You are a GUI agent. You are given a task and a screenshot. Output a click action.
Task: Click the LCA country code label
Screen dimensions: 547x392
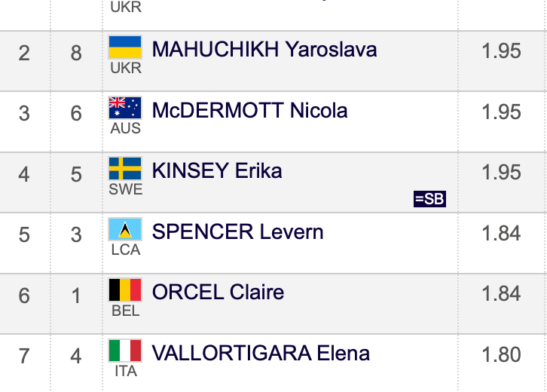(x=126, y=250)
